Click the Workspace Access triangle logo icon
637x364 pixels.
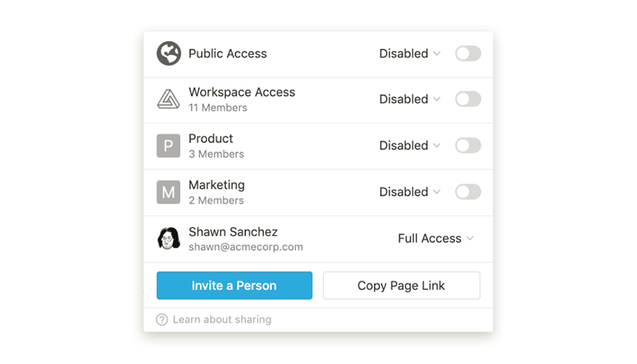click(168, 99)
